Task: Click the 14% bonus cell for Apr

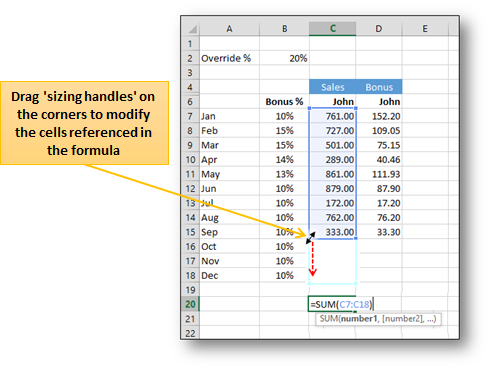Action: (x=284, y=160)
